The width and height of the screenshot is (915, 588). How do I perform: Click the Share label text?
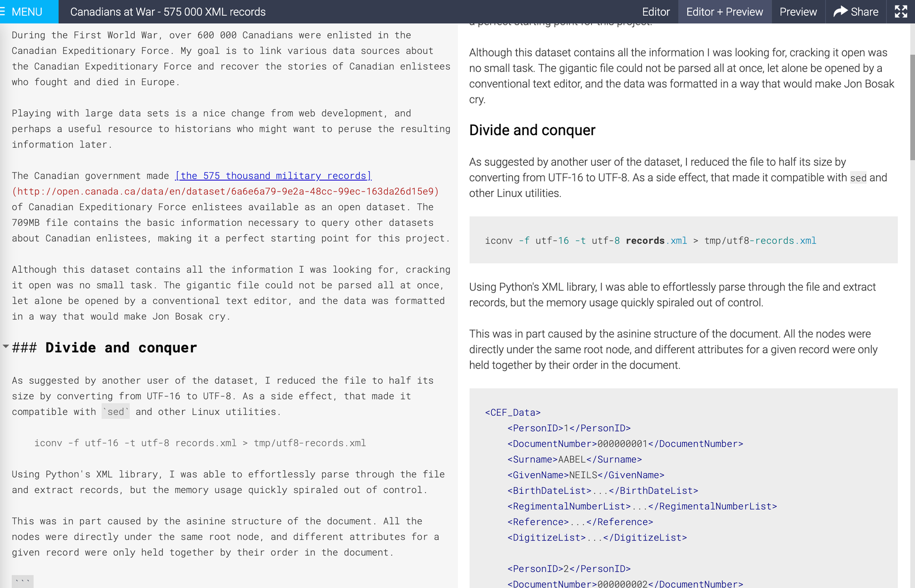[x=864, y=12]
